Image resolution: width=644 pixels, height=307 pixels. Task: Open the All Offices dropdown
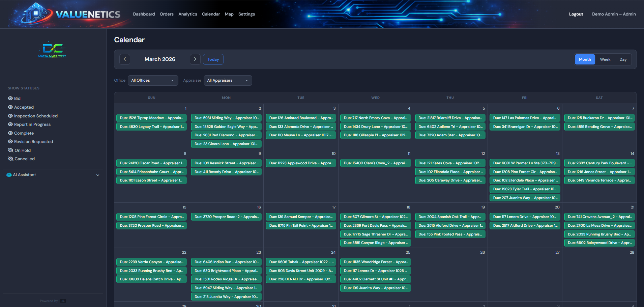pos(153,80)
